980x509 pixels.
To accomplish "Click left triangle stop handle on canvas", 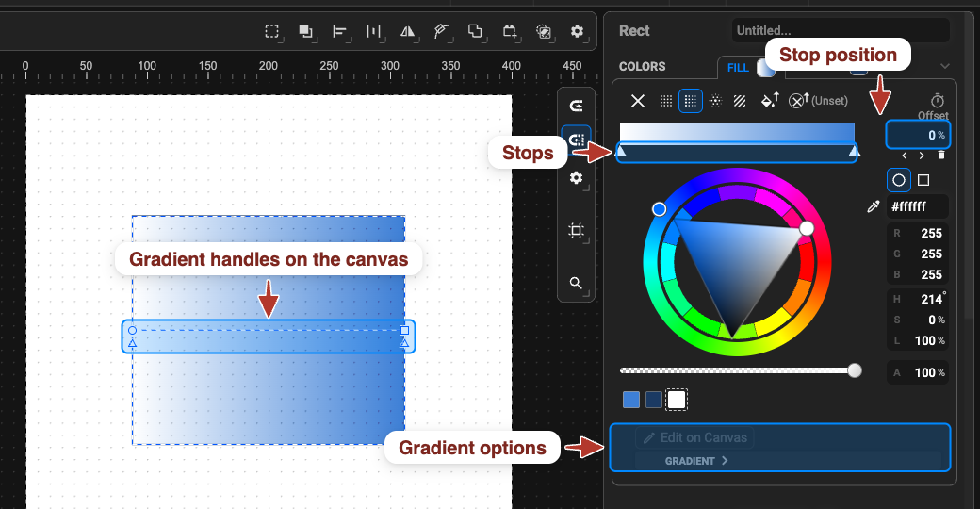I will click(133, 343).
